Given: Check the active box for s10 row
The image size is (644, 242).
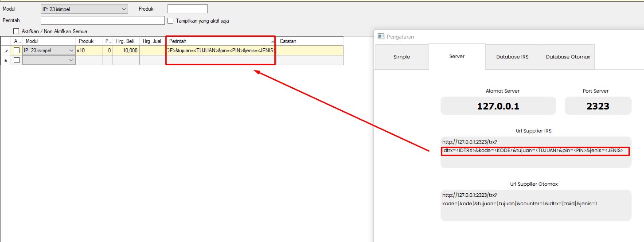Looking at the screenshot, I should click(17, 51).
